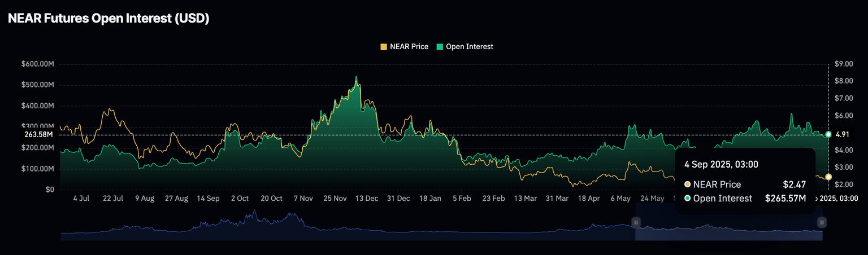The width and height of the screenshot is (868, 255).
Task: Click the green Open Interest marker dot on crosshair
Action: (828, 134)
